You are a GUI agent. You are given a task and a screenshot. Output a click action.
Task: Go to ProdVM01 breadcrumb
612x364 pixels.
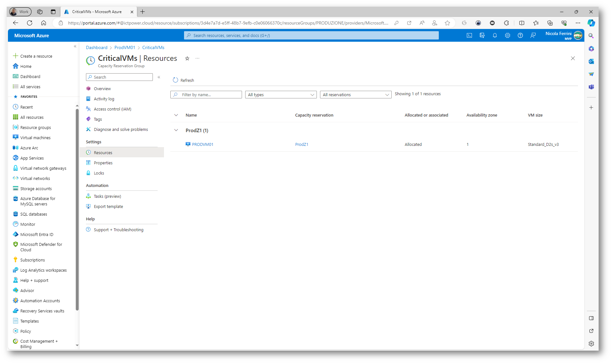(x=125, y=47)
